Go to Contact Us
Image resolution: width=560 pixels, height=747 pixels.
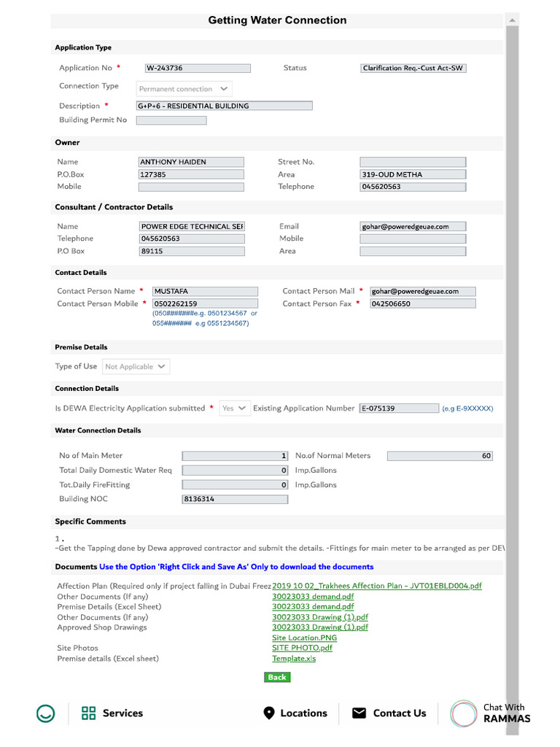click(x=399, y=713)
